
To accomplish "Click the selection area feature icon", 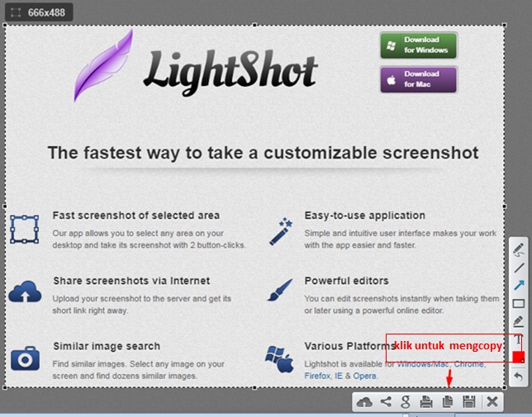I will pyautogui.click(x=25, y=230).
